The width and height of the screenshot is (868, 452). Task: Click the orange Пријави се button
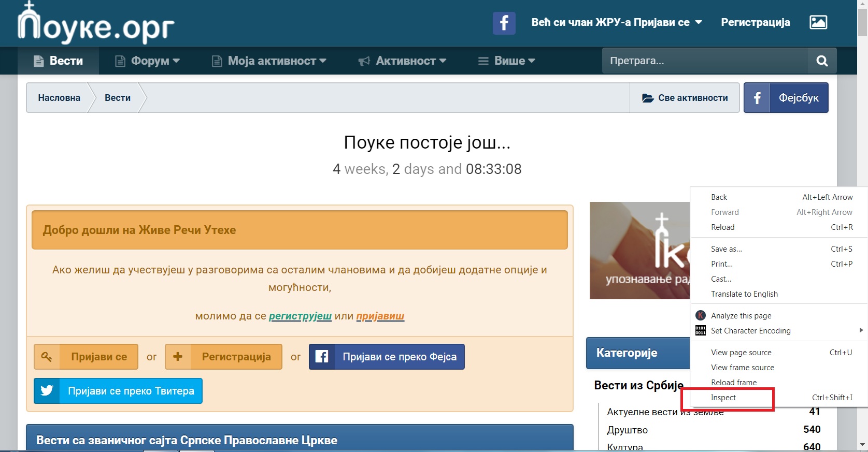[x=86, y=357]
